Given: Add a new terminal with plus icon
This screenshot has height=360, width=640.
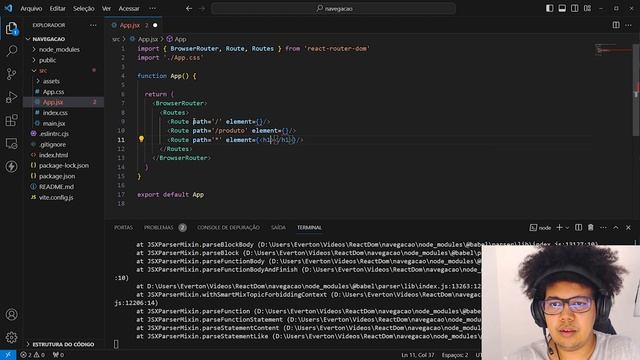Looking at the screenshot, I should click(x=559, y=227).
